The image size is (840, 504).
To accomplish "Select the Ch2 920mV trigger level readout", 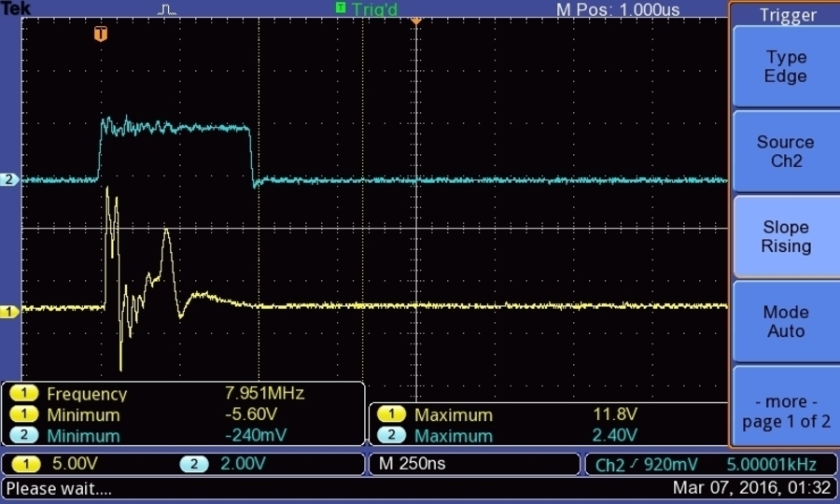I will tap(647, 465).
